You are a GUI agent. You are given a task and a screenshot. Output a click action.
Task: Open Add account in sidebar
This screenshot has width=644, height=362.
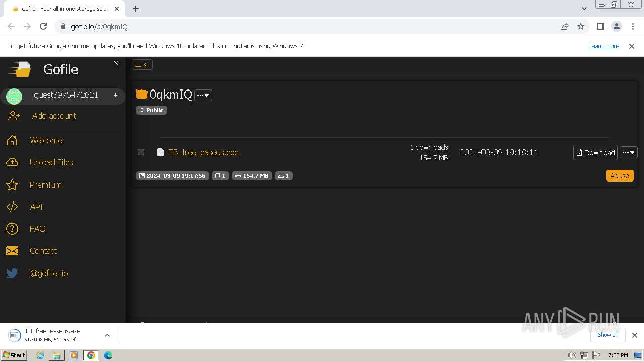pyautogui.click(x=54, y=116)
